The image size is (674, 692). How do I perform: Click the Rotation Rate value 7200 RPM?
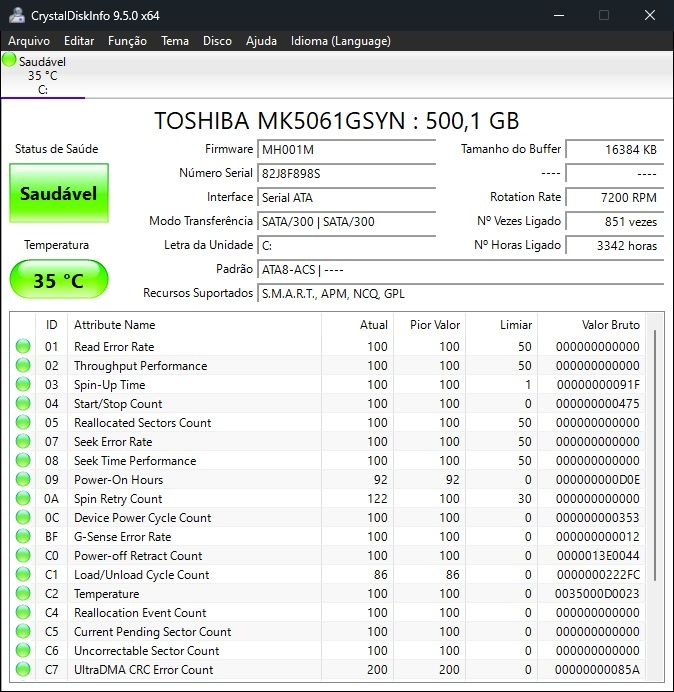tap(614, 197)
